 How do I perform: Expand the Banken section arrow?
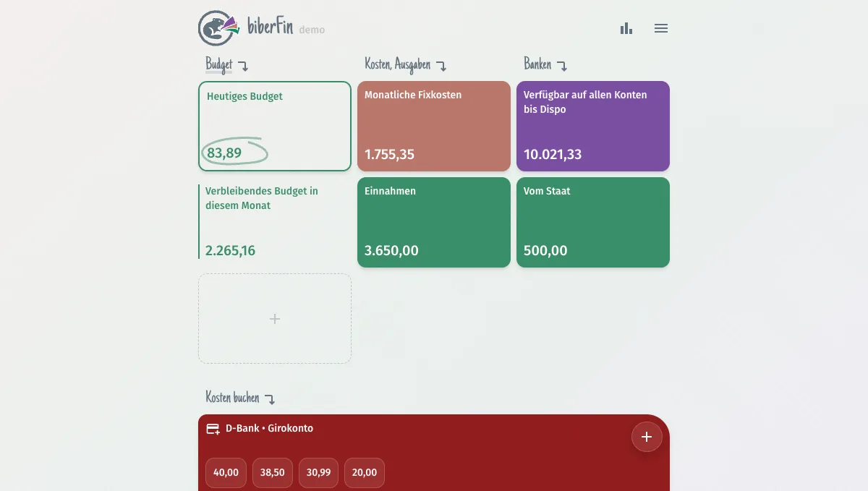click(561, 64)
